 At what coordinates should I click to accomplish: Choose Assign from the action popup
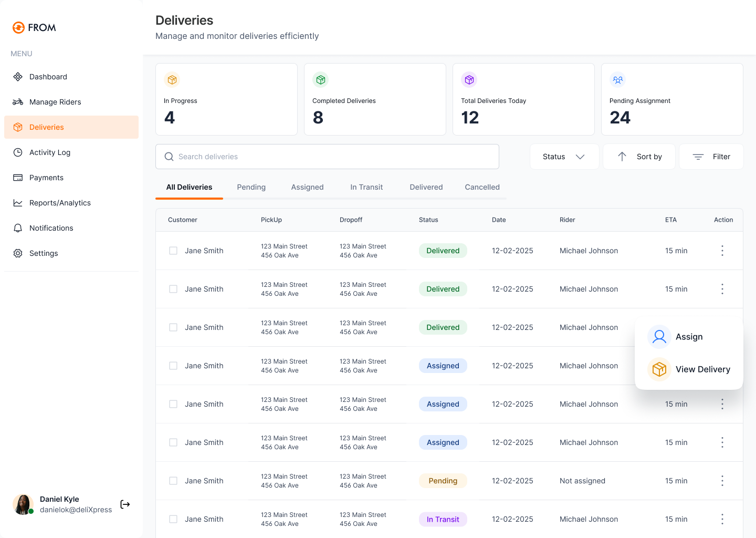688,337
